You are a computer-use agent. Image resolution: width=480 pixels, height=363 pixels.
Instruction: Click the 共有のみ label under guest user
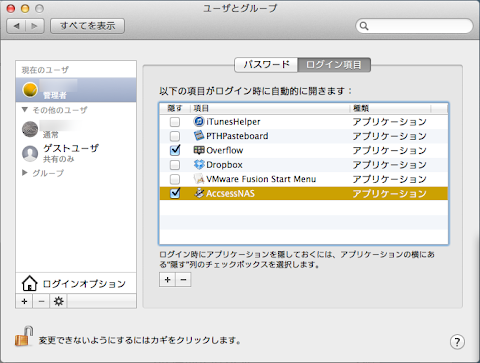pos(58,159)
